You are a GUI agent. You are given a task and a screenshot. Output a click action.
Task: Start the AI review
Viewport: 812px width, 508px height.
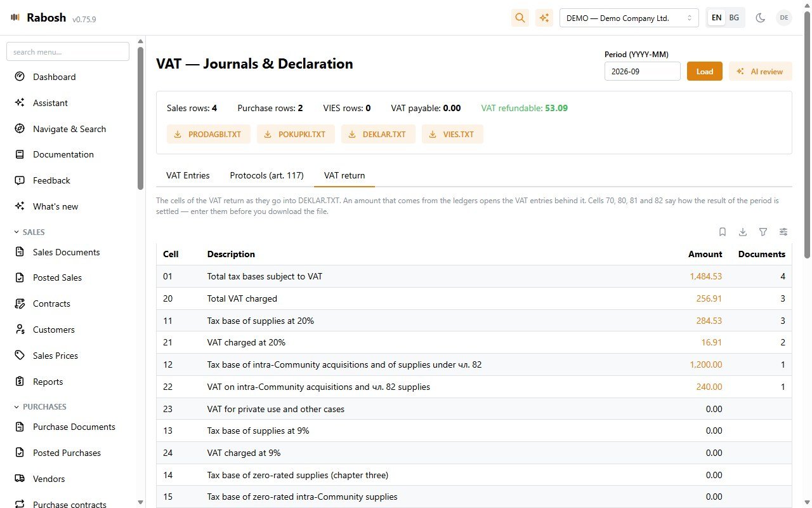click(x=761, y=71)
